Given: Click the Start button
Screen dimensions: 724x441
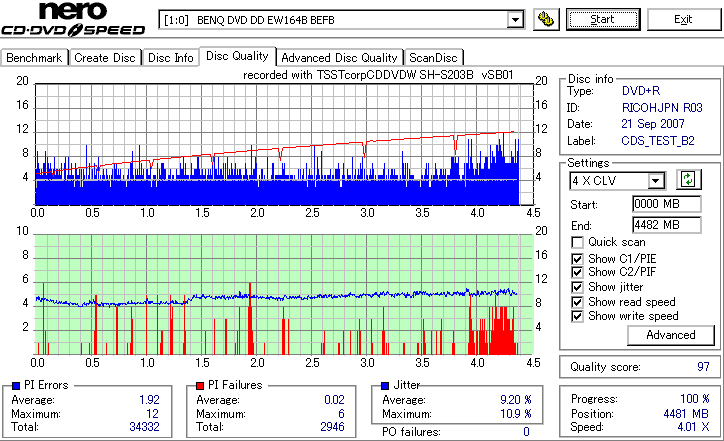Looking at the screenshot, I should 603,19.
